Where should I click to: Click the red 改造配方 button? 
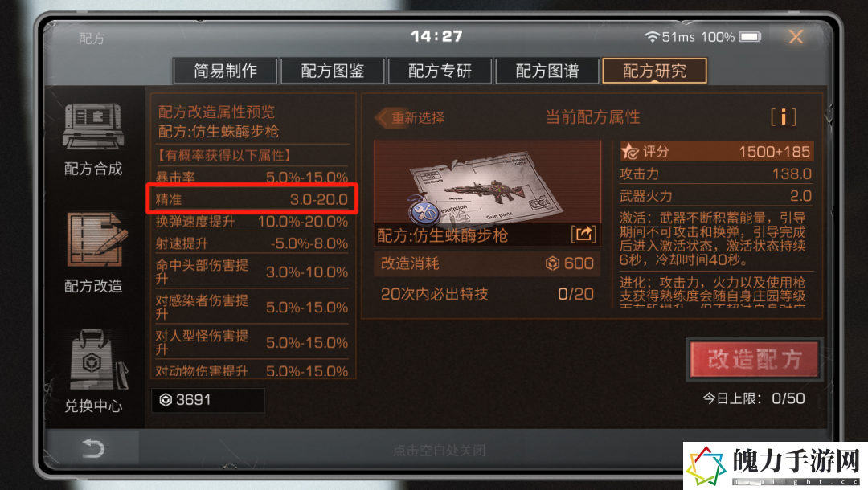[x=754, y=360]
